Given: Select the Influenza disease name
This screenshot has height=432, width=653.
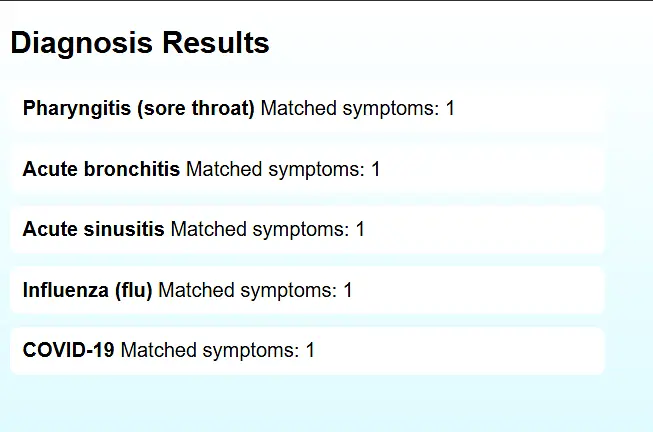Looking at the screenshot, I should [x=60, y=291].
